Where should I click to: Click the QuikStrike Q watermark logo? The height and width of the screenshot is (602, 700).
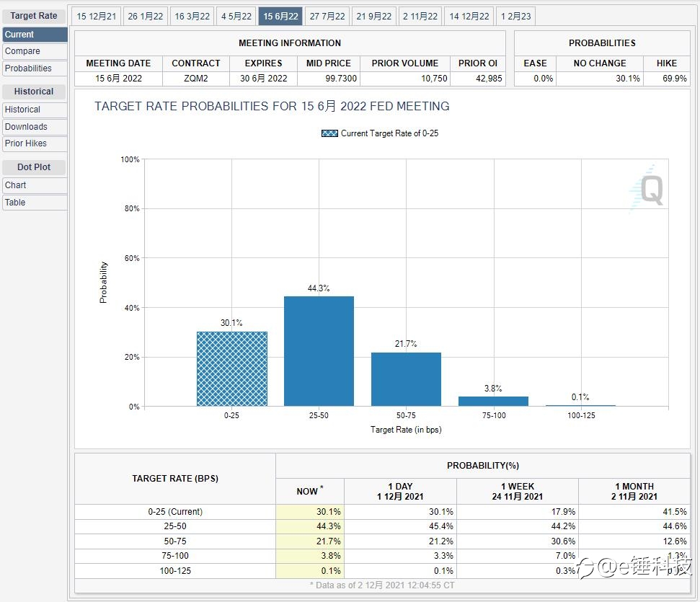tap(647, 189)
